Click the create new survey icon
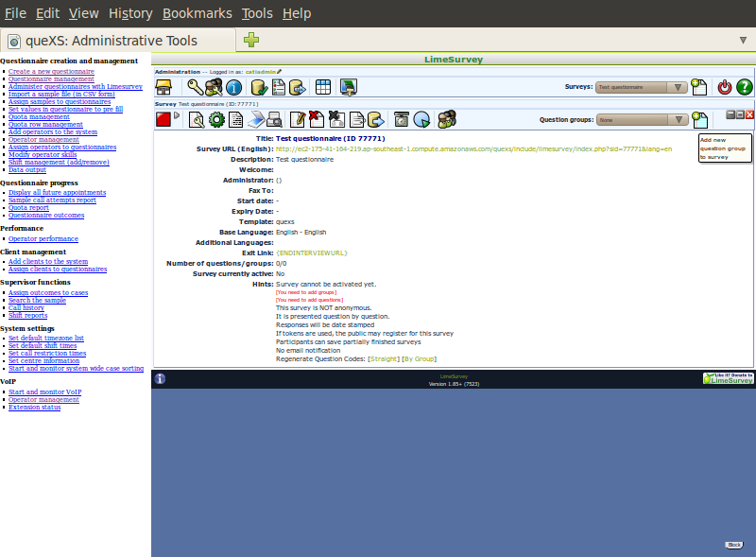 [699, 87]
